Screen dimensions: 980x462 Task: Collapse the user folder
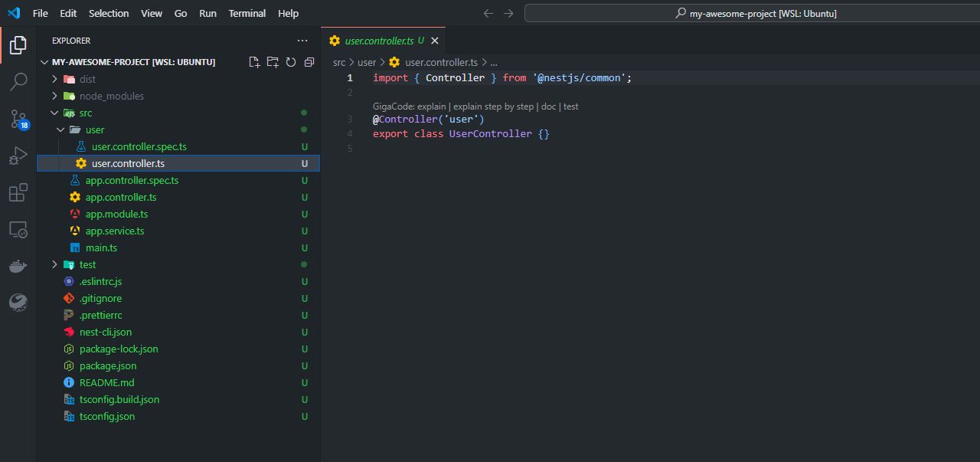pos(178,129)
